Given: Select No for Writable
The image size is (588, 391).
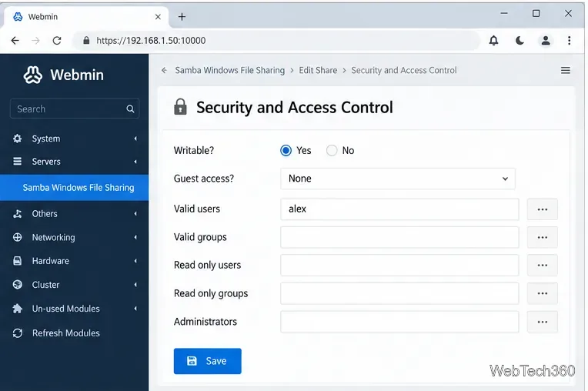Looking at the screenshot, I should tap(332, 150).
